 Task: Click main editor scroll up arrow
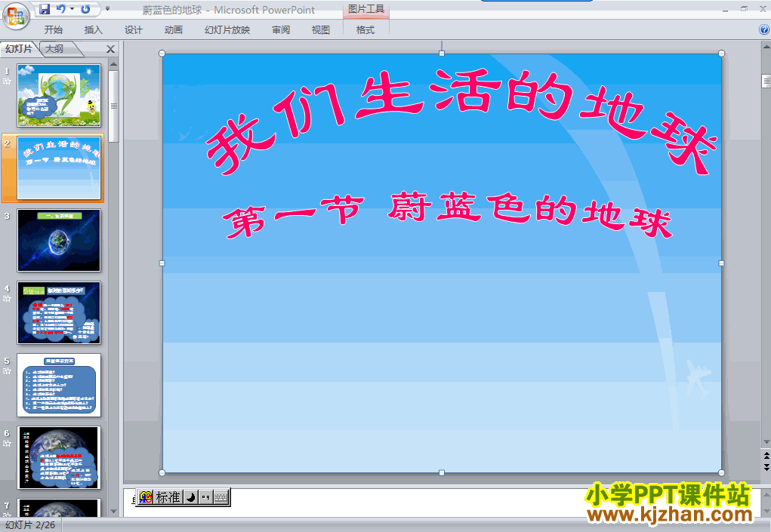(x=766, y=47)
